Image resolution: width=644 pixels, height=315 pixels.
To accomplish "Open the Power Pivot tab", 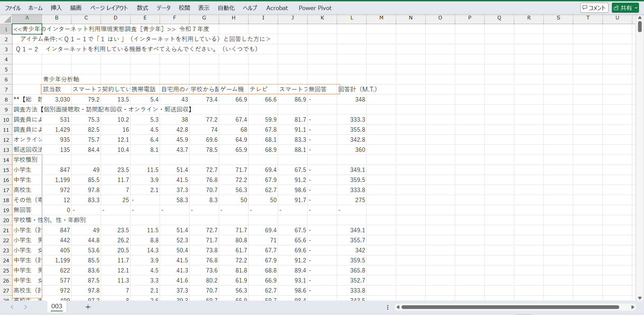I will [x=315, y=8].
